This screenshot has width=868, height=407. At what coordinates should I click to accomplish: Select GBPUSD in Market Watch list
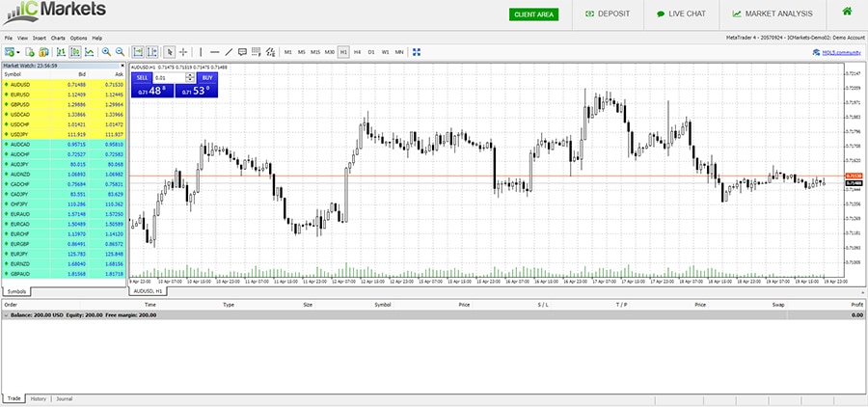pyautogui.click(x=19, y=103)
